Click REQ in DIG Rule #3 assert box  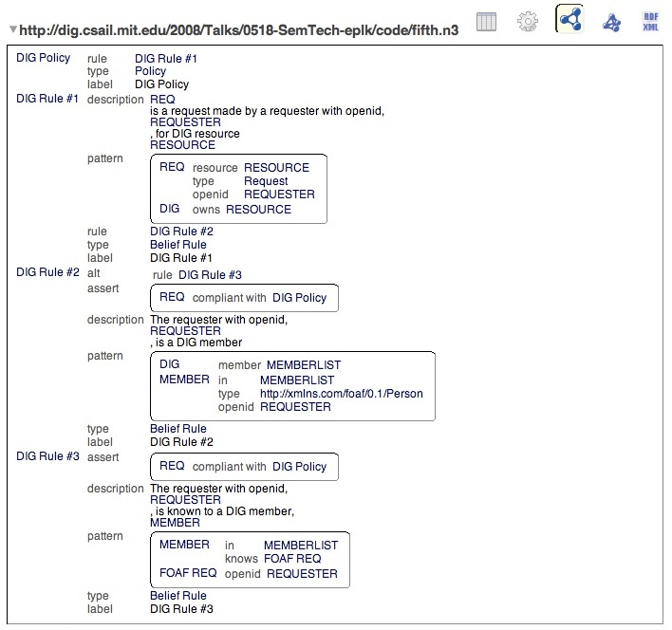click(x=172, y=466)
